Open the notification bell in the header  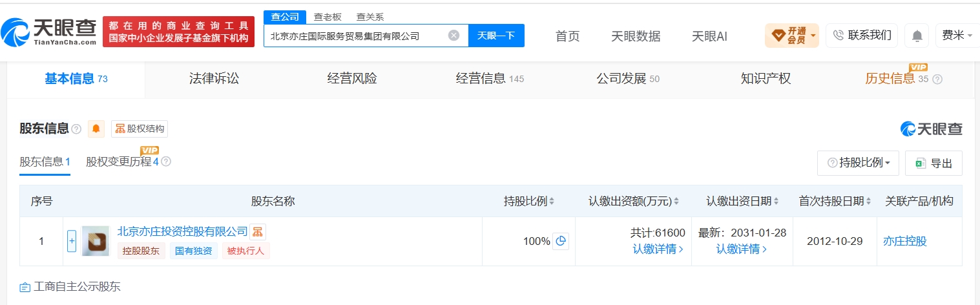coord(917,36)
